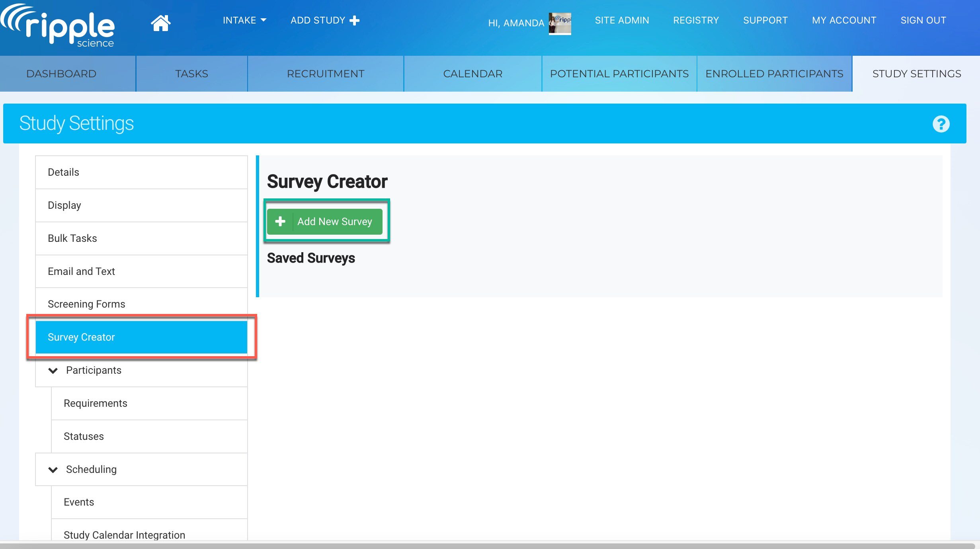Image resolution: width=980 pixels, height=549 pixels.
Task: Click the plus icon beside Add Study
Action: point(354,20)
